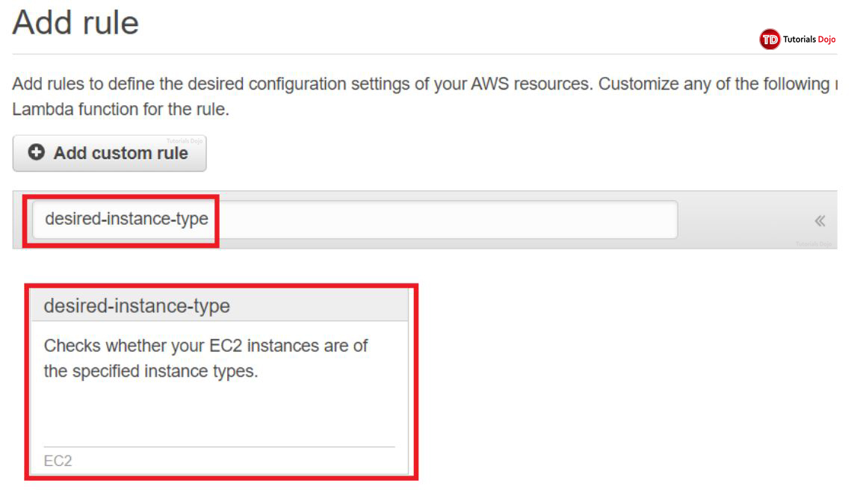Image resolution: width=863 pixels, height=504 pixels.
Task: Select the card description about EC2 instance types
Action: point(205,358)
